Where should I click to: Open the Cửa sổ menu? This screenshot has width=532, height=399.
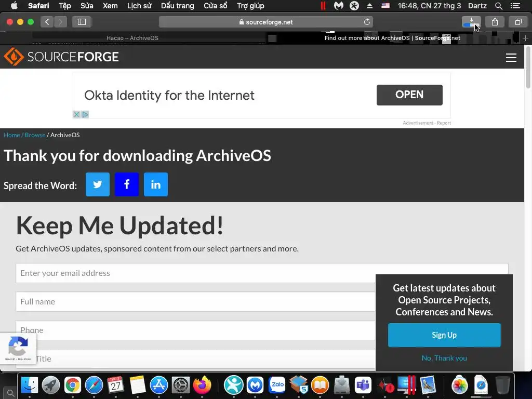click(216, 6)
